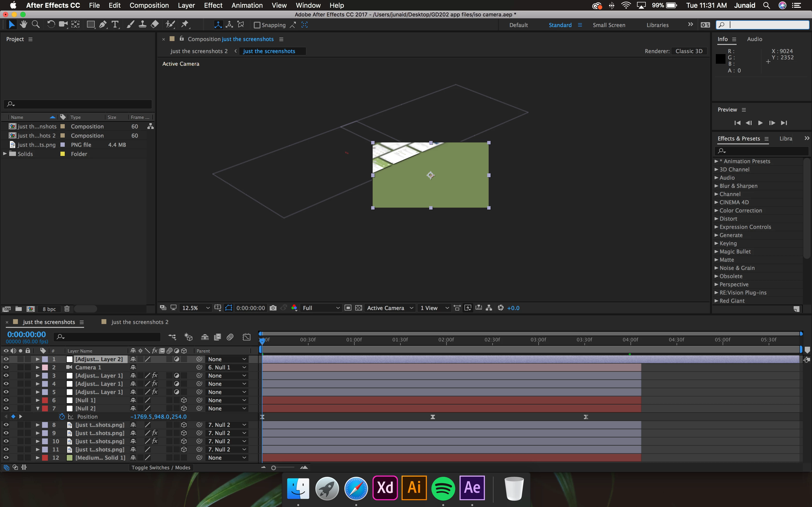Select the Hand tool
Viewport: 812px width, 507px height.
(x=23, y=24)
